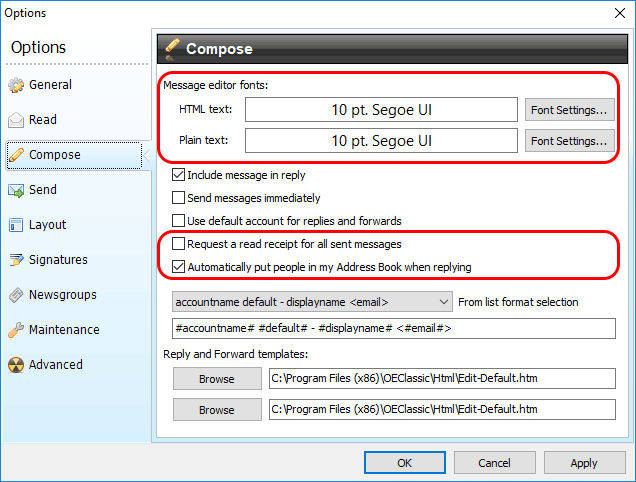
Task: Enable Send messages immediately
Action: pos(178,198)
